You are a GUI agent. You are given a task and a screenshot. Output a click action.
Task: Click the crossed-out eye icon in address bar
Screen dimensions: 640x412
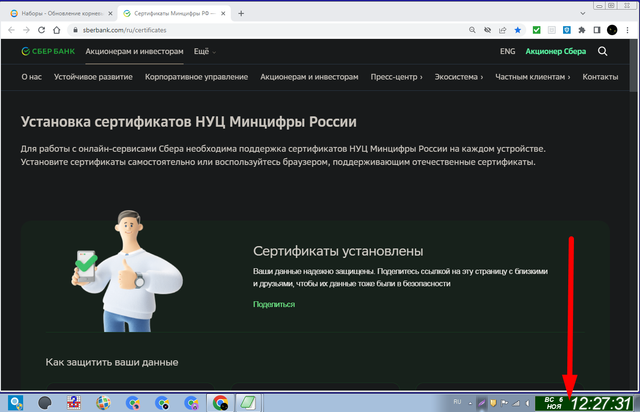(x=487, y=30)
